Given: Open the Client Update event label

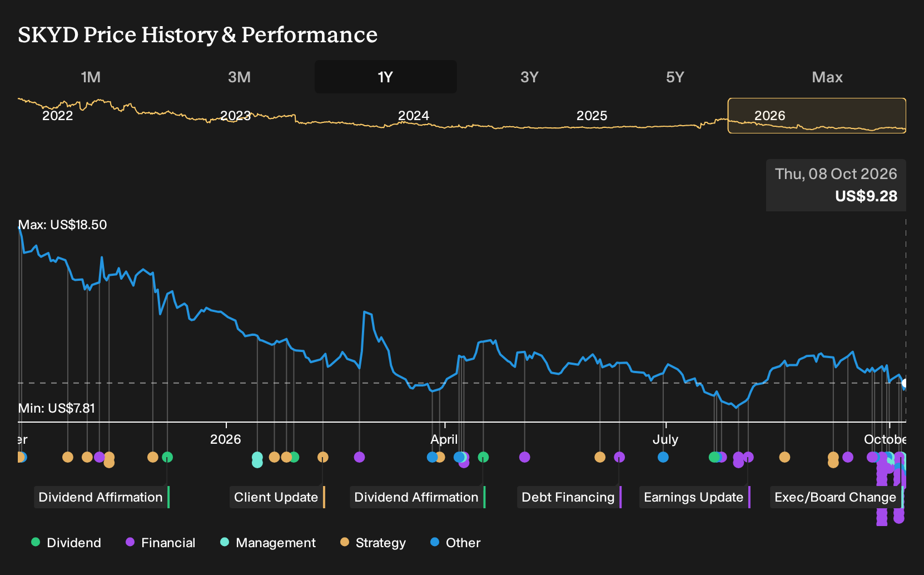Looking at the screenshot, I should click(x=277, y=497).
